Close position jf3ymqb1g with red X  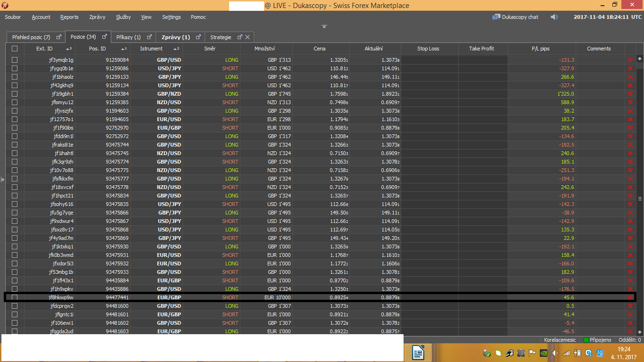[630, 60]
